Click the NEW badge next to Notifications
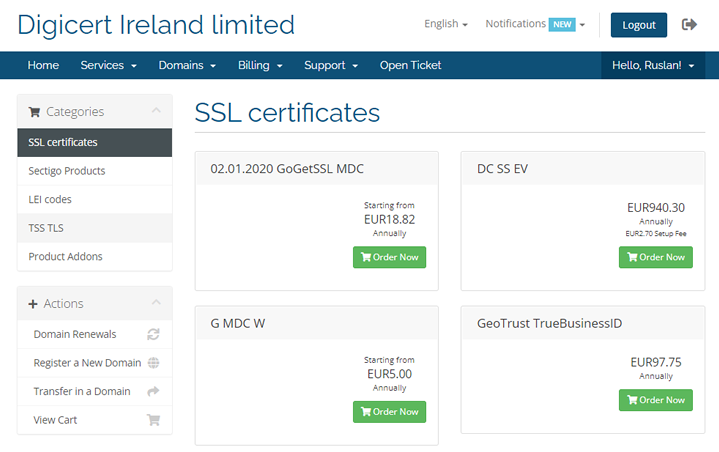Screen dimensions: 719x452 pos(562,24)
